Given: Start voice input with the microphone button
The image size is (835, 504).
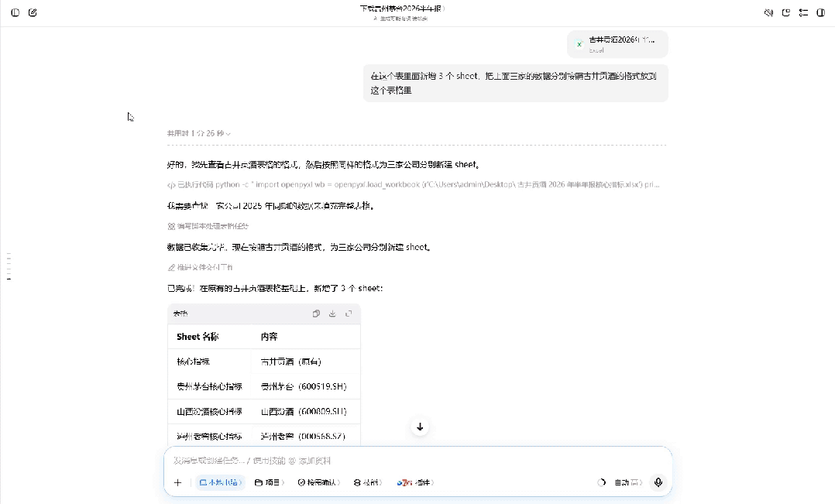Looking at the screenshot, I should 658,482.
